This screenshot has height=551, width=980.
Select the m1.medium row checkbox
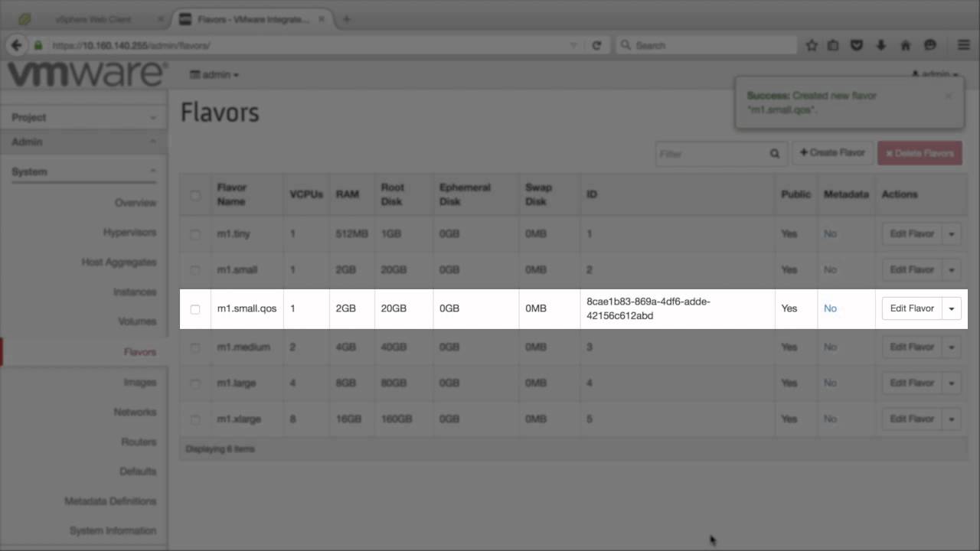(195, 347)
